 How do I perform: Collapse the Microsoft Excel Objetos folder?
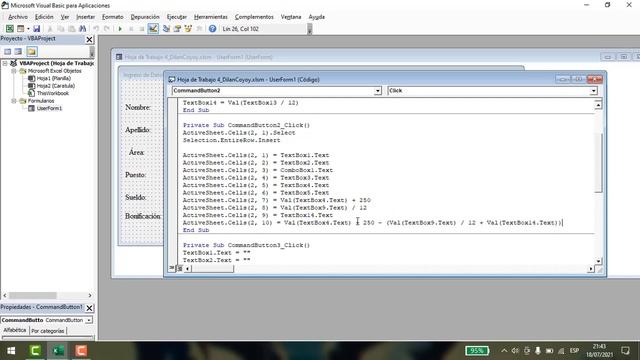[14, 71]
